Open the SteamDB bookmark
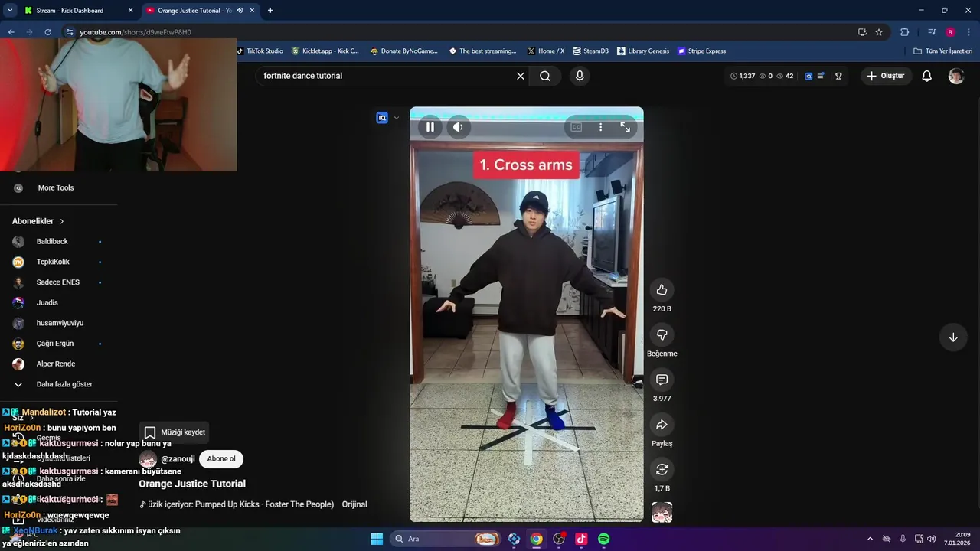 point(590,51)
